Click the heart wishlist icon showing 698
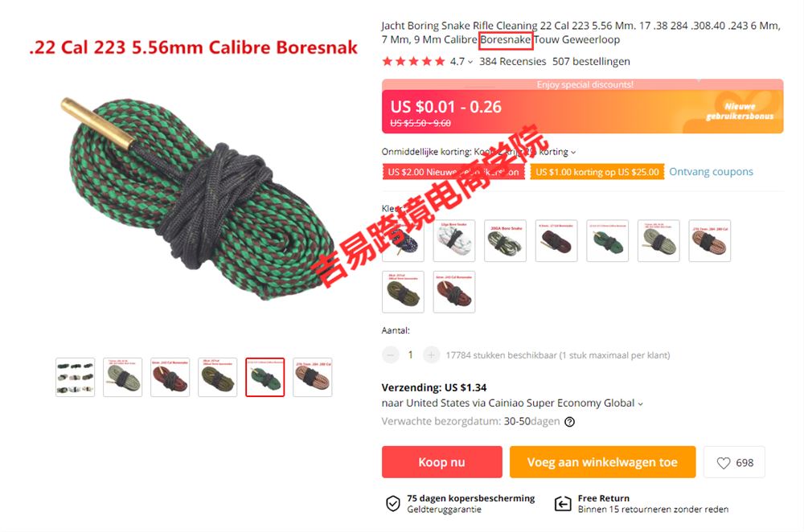 724,463
